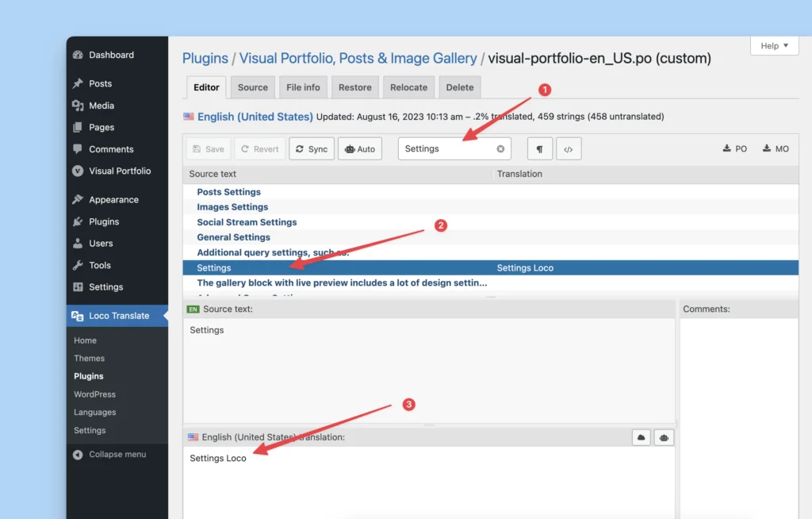Image resolution: width=812 pixels, height=519 pixels.
Task: Click into the translation text area
Action: [x=429, y=482]
